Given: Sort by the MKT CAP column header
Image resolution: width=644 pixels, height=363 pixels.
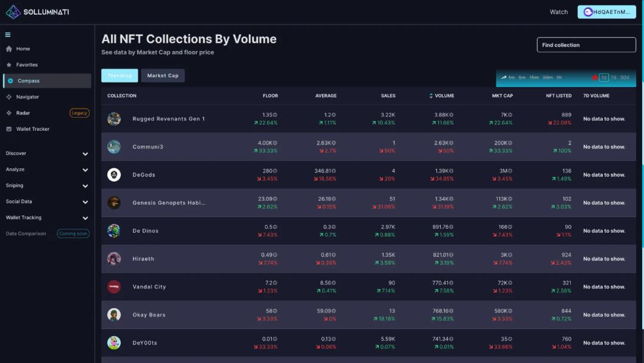Looking at the screenshot, I should (x=502, y=96).
